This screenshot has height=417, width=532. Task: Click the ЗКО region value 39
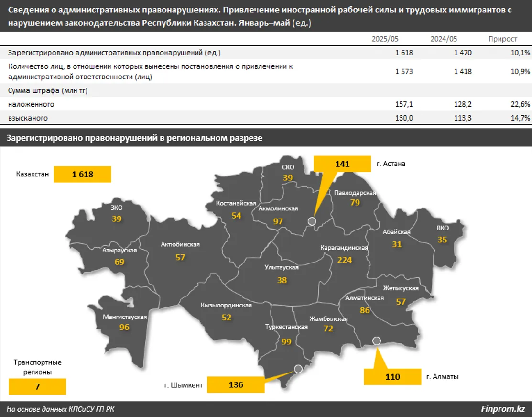(x=117, y=219)
